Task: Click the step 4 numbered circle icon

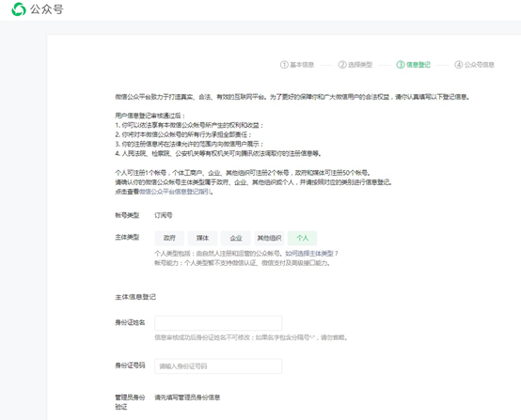Action: click(x=459, y=65)
